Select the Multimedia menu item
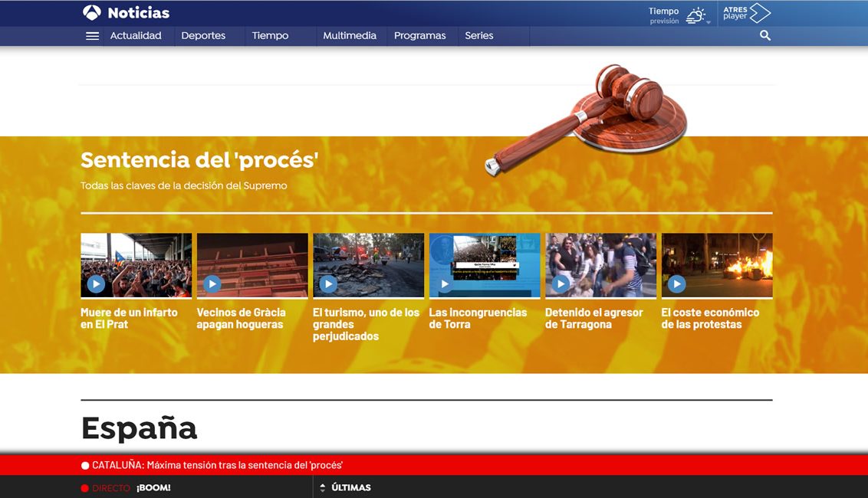Viewport: 868px width, 498px height. 350,36
